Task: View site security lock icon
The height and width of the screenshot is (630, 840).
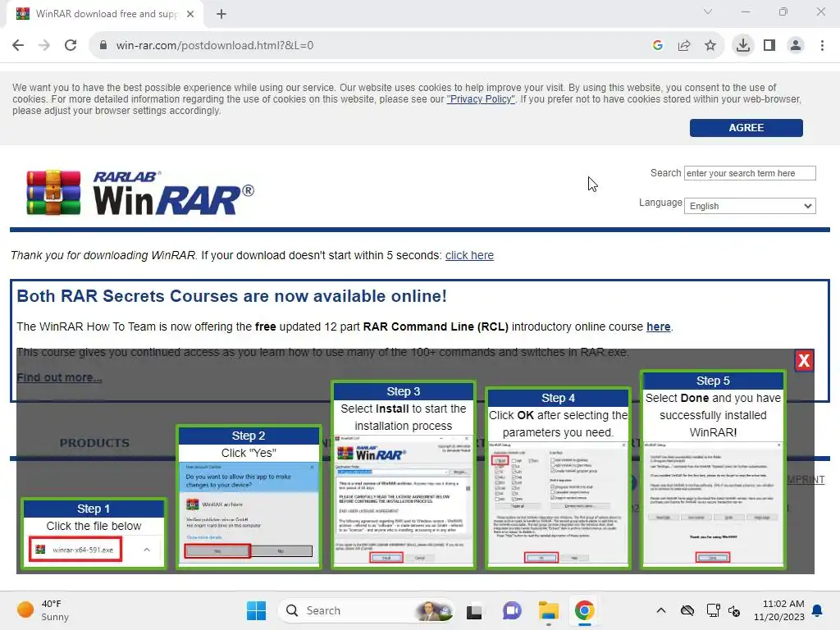Action: [103, 46]
